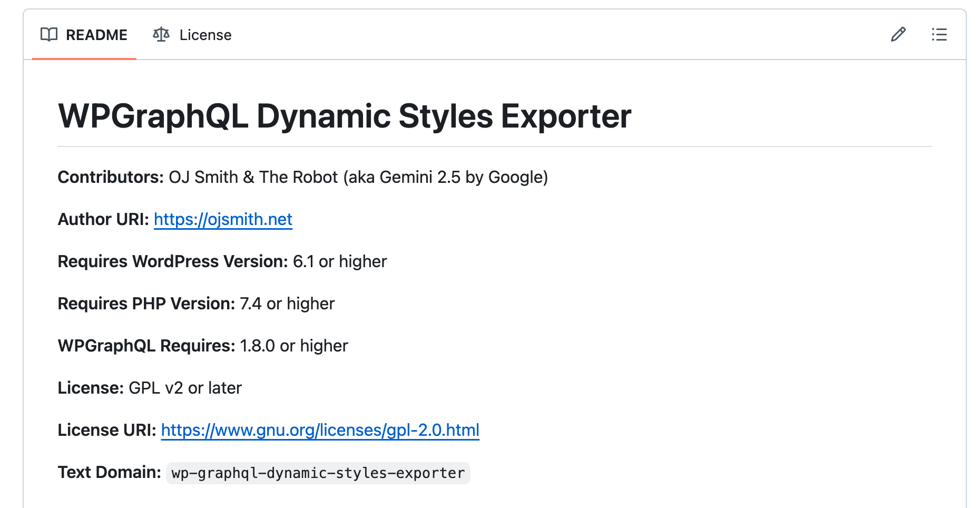Viewport: 980px width, 508px height.
Task: Click the scales icon next to License
Action: pos(161,35)
